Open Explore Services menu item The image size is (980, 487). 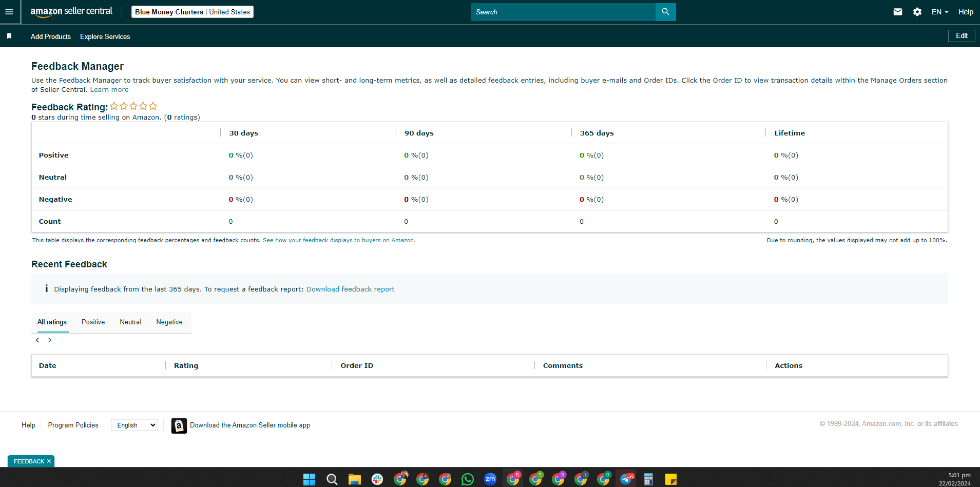[105, 36]
